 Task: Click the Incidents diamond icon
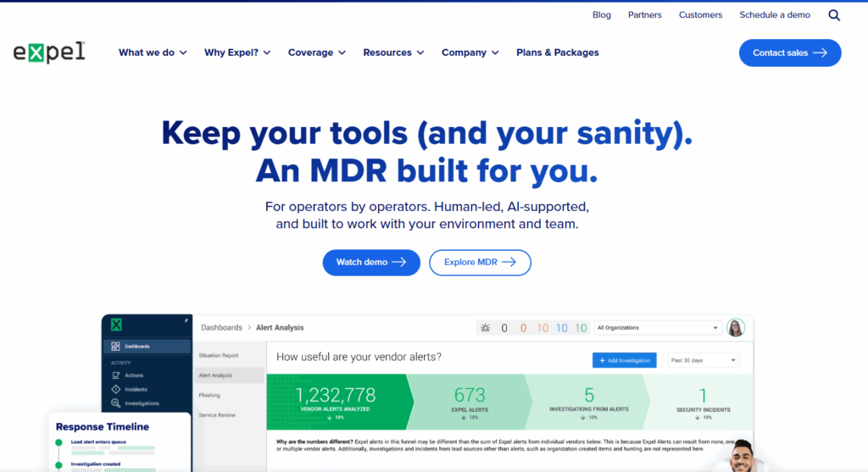[x=115, y=389]
